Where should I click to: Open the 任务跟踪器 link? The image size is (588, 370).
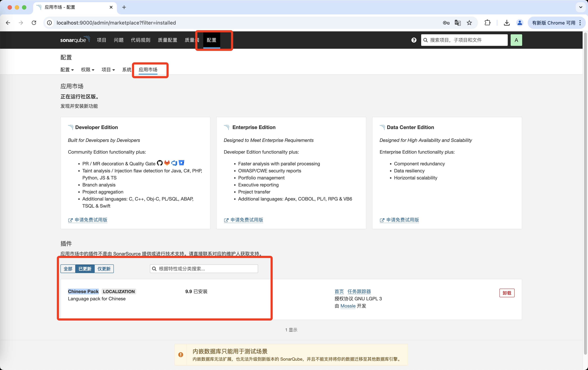click(x=359, y=291)
